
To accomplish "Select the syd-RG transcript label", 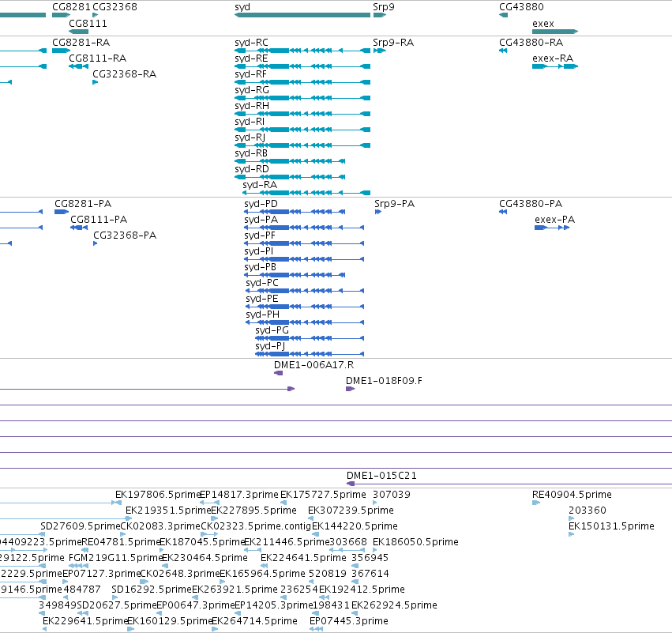I will (252, 90).
